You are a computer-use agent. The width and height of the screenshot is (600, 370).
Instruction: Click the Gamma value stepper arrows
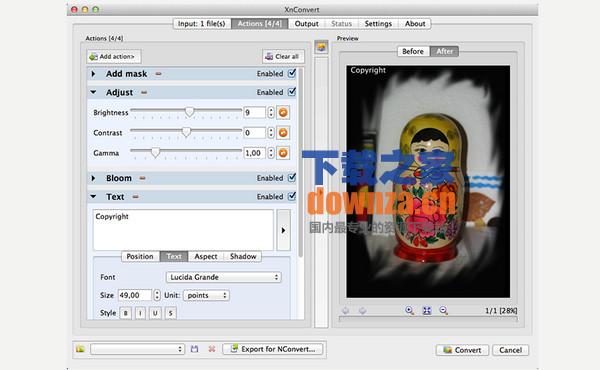pos(271,153)
